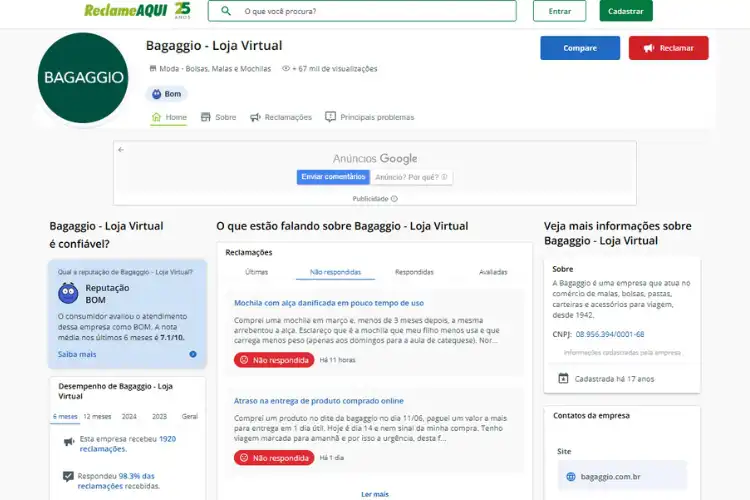Open the Principais problemas tab
This screenshot has height=500, width=750.
tap(370, 117)
